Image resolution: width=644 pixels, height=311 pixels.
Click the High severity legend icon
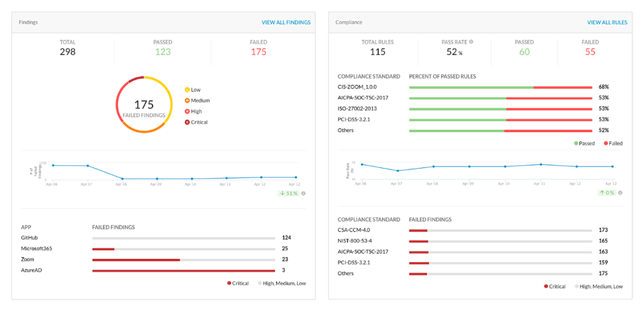[x=187, y=111]
